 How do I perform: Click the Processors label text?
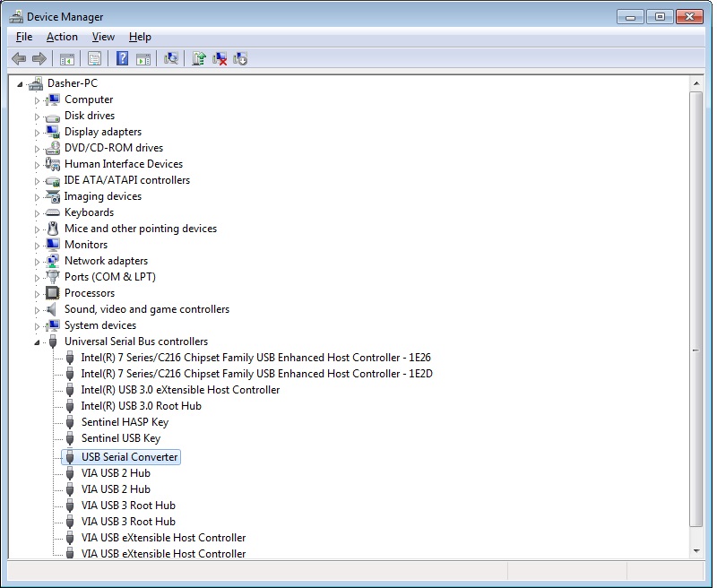[89, 293]
